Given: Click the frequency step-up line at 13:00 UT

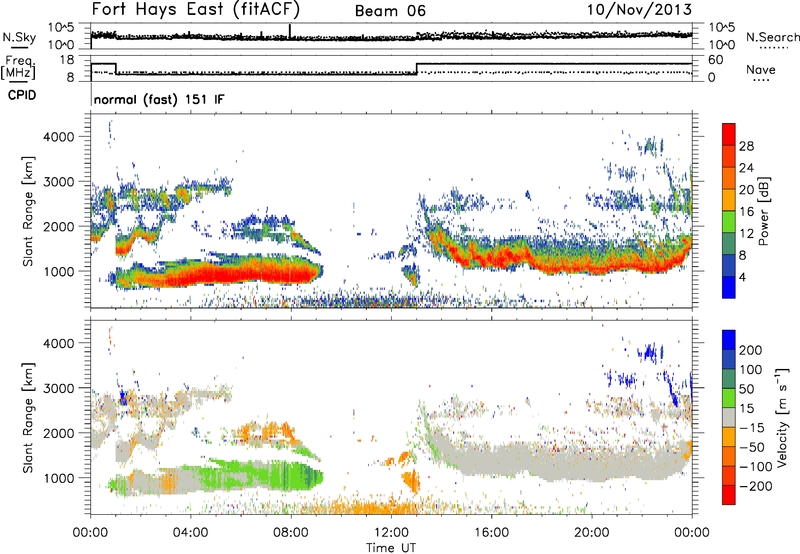Looking at the screenshot, I should click(417, 69).
